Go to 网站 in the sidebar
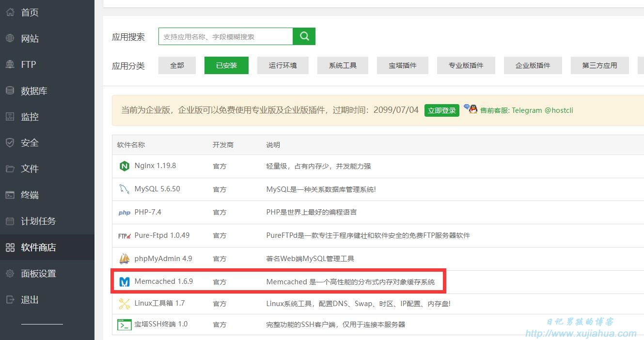 tap(30, 39)
